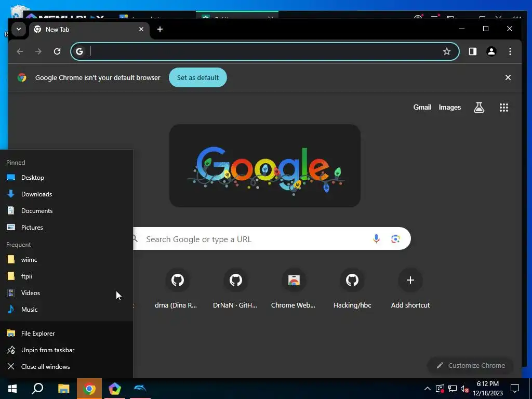Image resolution: width=532 pixels, height=399 pixels.
Task: Show hidden system tray icons
Action: point(428,389)
